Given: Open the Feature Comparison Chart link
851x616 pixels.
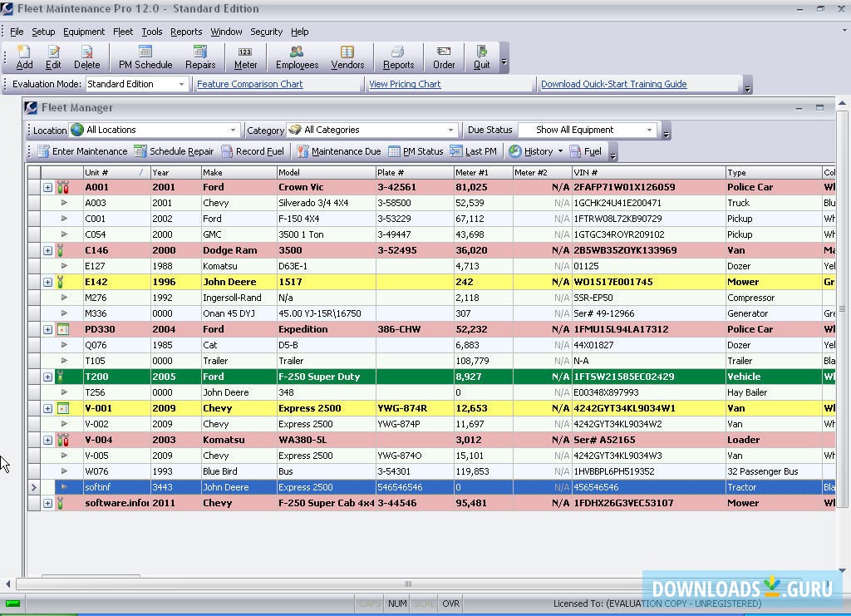Looking at the screenshot, I should coord(249,84).
